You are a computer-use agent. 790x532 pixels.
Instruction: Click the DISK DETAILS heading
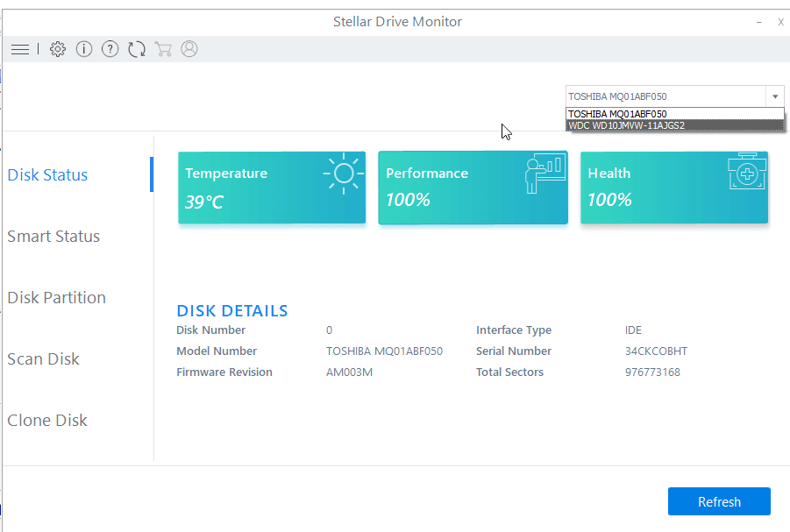click(x=232, y=310)
